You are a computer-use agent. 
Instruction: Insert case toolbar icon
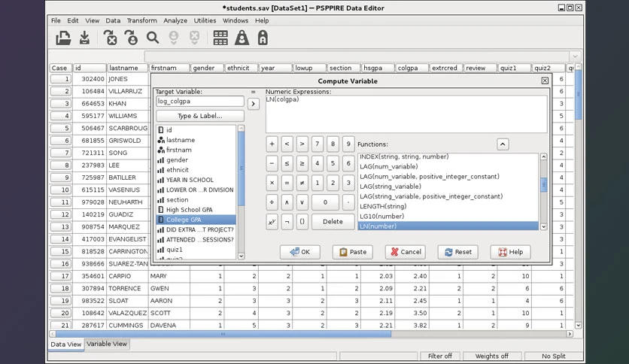(173, 38)
